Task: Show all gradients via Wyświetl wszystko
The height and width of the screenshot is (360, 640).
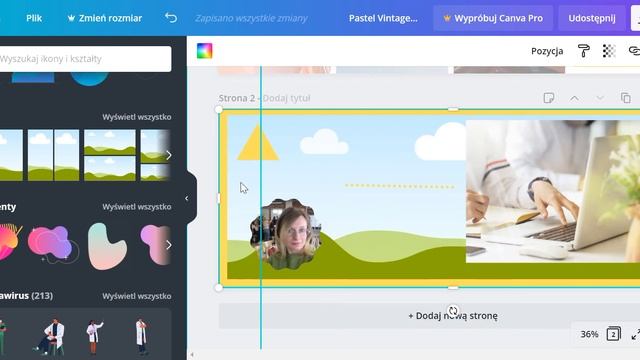Action: (137, 207)
